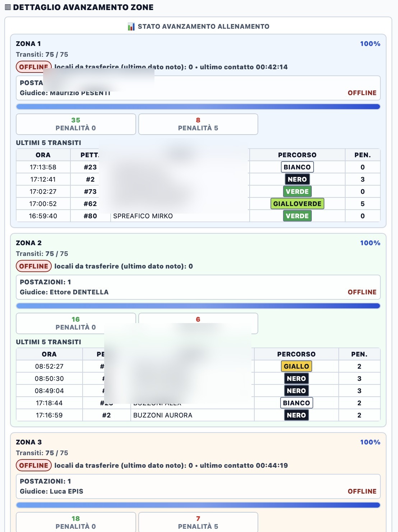Click the OFFLINE pill badge under Zona 2 transiti

pyautogui.click(x=34, y=266)
